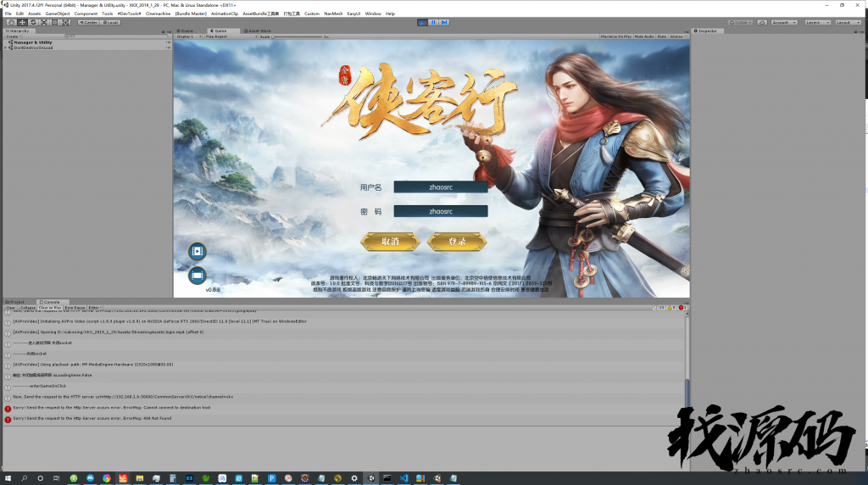The image size is (868, 485).
Task: Adjust the Game view Scale slider
Action: tap(298, 36)
